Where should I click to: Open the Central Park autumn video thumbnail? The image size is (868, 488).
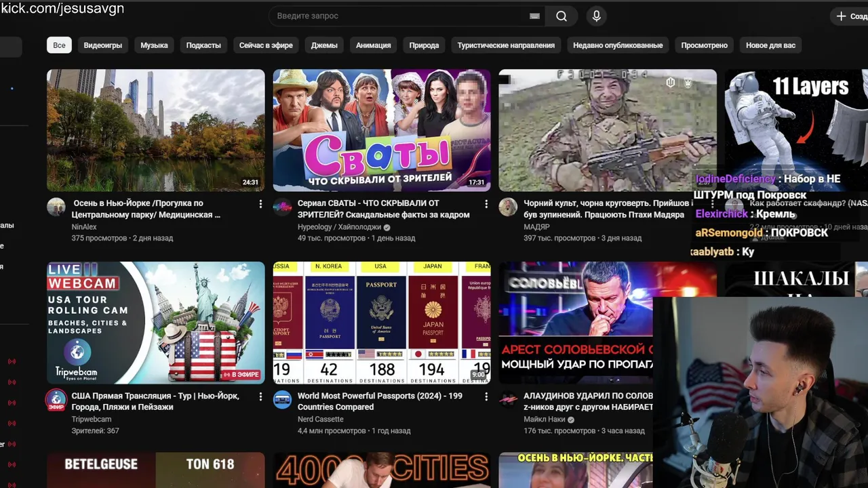[155, 130]
